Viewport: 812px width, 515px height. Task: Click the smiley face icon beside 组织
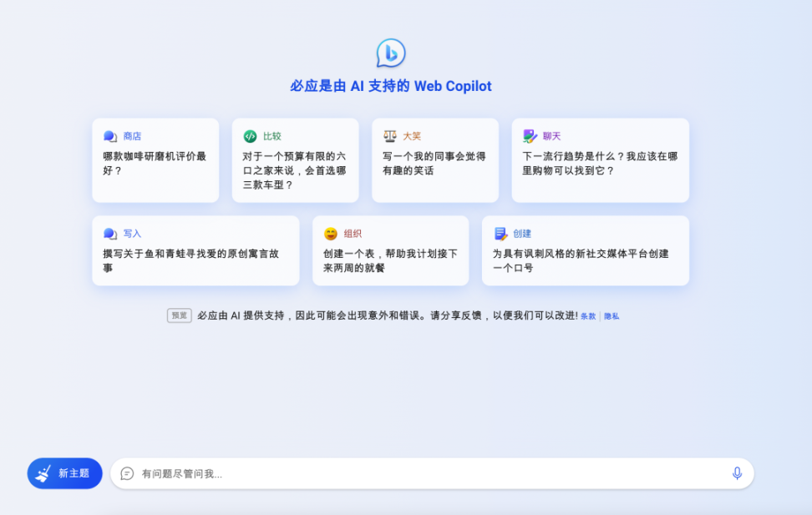[x=330, y=234]
